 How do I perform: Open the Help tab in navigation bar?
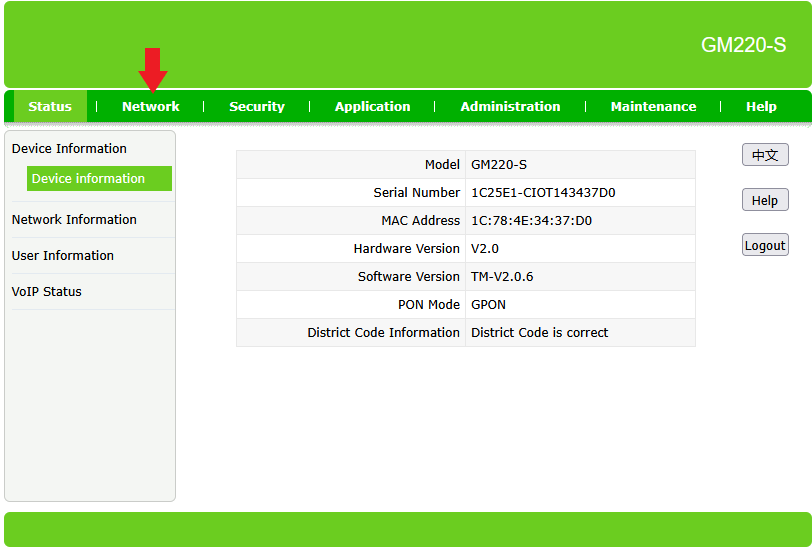[761, 106]
